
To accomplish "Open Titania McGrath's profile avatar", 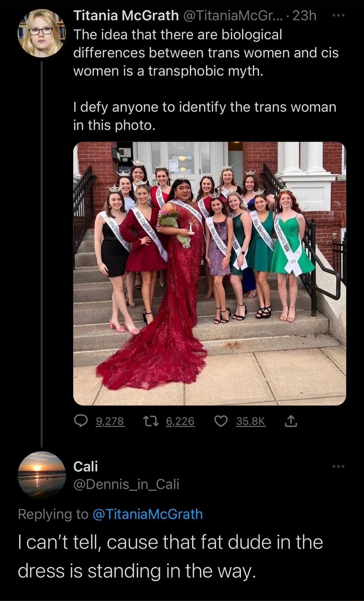I will click(x=42, y=32).
